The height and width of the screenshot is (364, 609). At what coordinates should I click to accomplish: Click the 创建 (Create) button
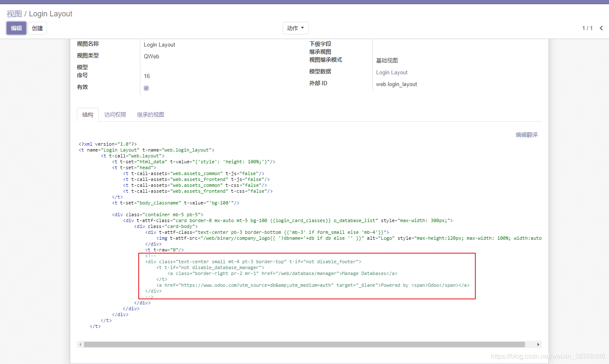(37, 28)
